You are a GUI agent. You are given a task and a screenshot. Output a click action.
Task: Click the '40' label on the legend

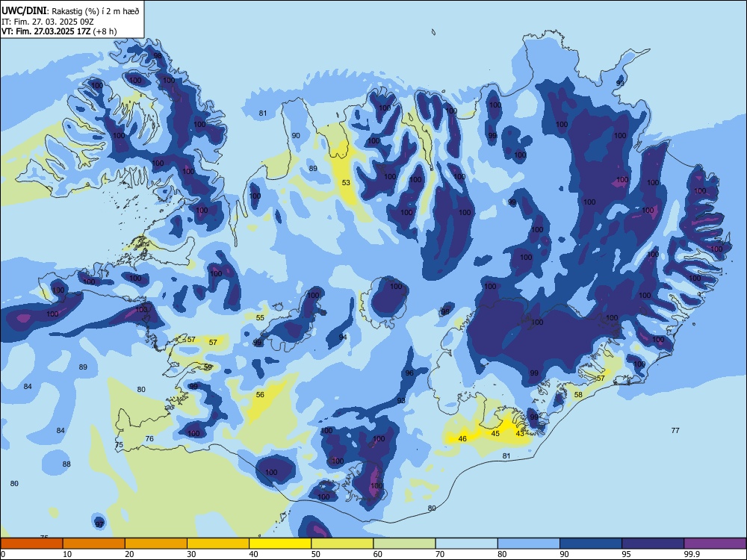coord(254,554)
